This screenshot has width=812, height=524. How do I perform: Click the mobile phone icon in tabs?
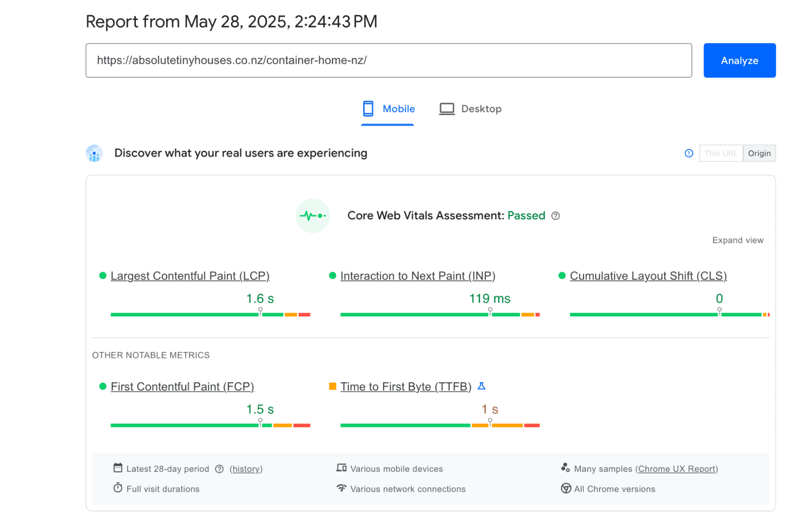[368, 108]
